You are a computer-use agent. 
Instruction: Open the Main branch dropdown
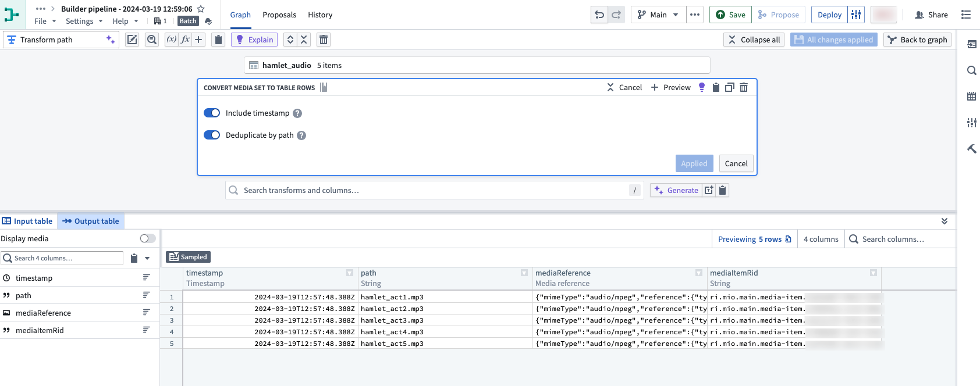(x=658, y=15)
